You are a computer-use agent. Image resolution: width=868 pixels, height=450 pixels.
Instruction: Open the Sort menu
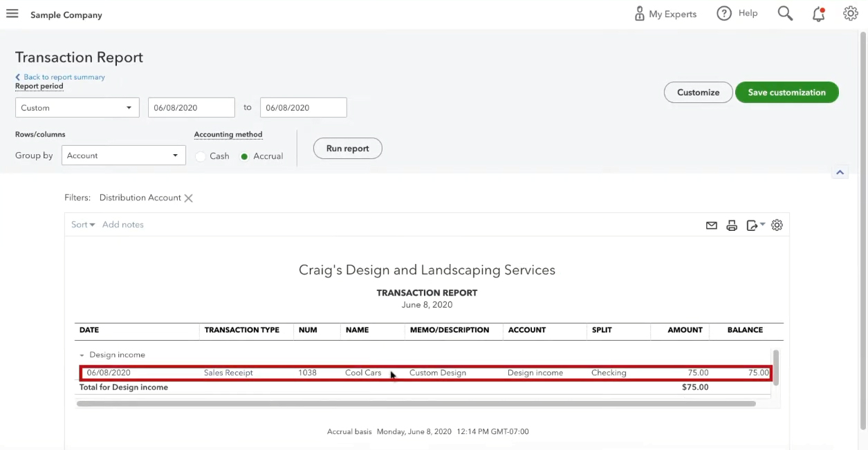pyautogui.click(x=83, y=225)
